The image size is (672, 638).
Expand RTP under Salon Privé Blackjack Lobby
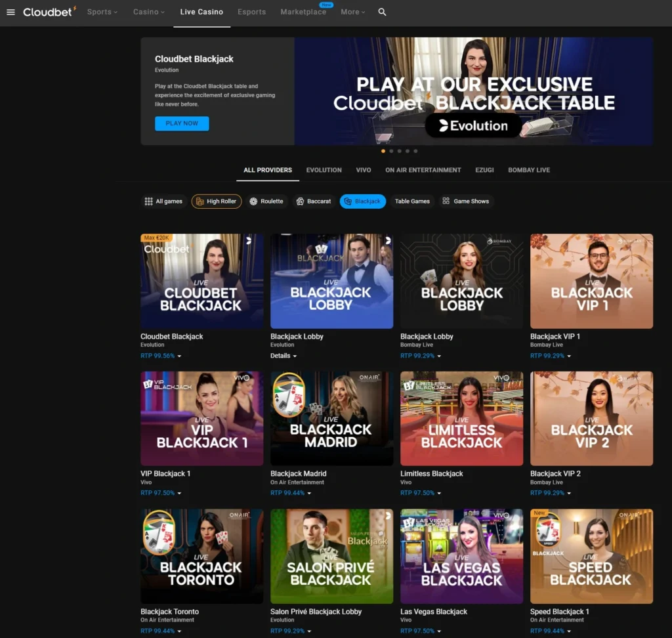[291, 631]
